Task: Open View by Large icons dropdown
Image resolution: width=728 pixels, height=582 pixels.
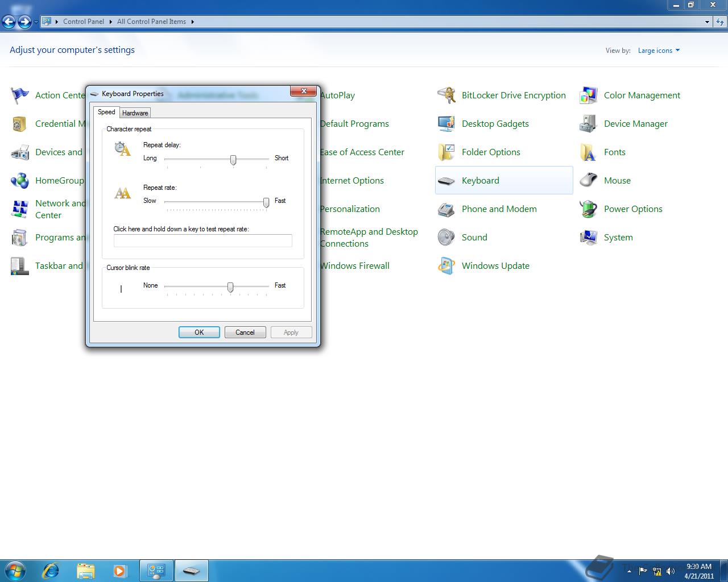Action: click(659, 51)
